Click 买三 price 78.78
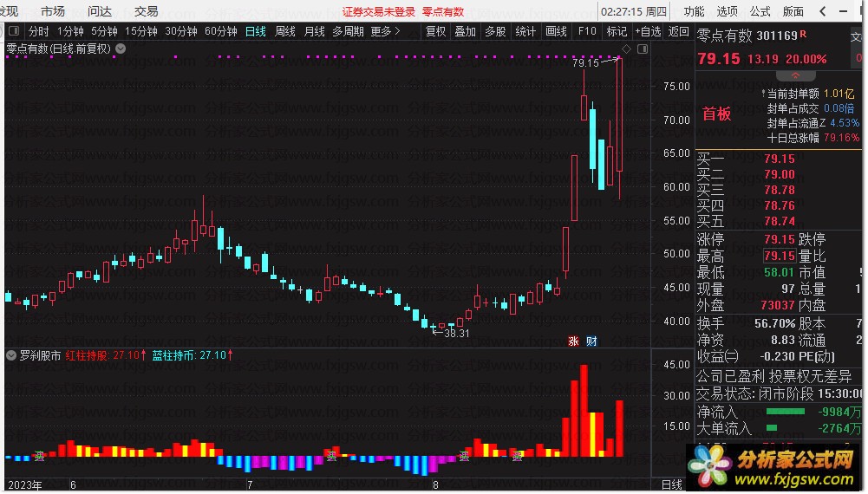 779,190
